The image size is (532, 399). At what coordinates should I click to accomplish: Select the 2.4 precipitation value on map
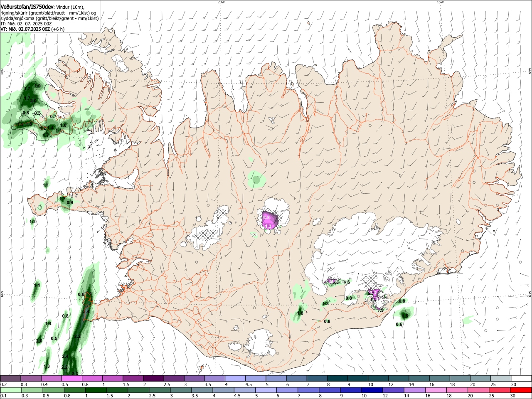click(65, 357)
